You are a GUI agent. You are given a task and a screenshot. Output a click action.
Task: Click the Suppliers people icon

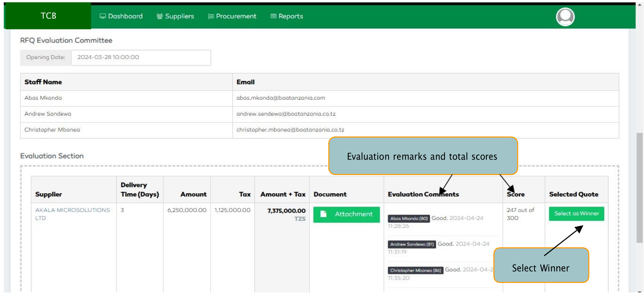(159, 16)
